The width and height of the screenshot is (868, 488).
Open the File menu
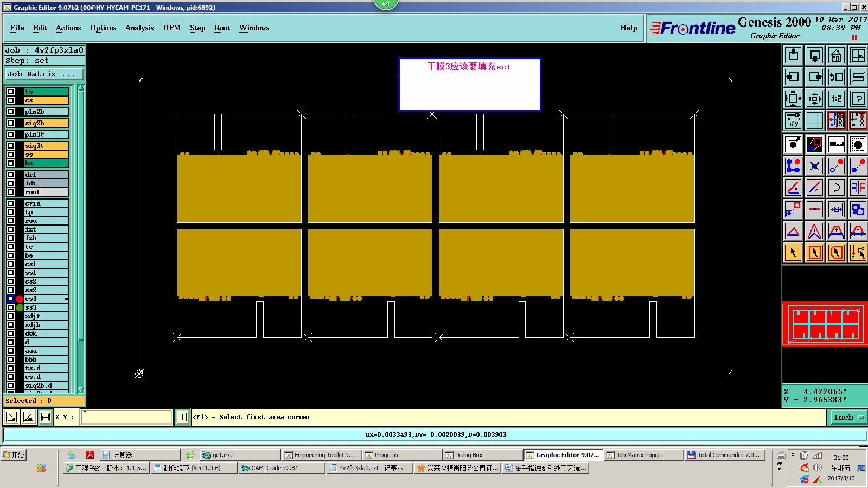point(17,28)
